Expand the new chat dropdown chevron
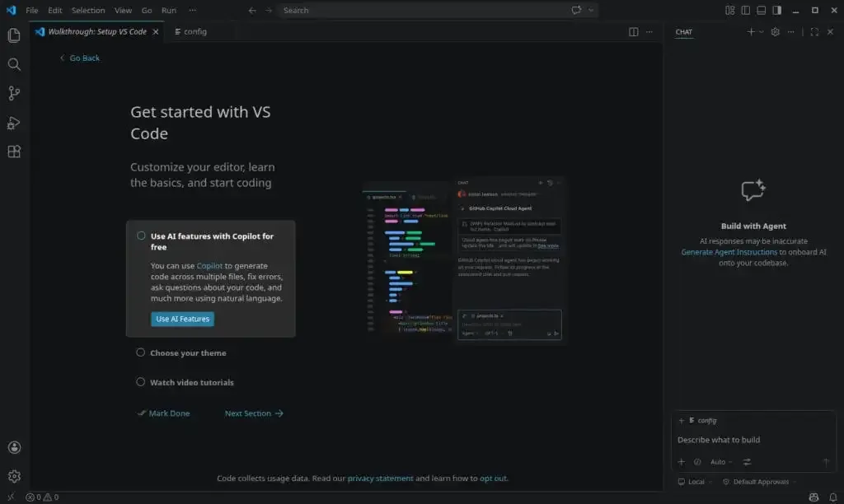 (761, 32)
